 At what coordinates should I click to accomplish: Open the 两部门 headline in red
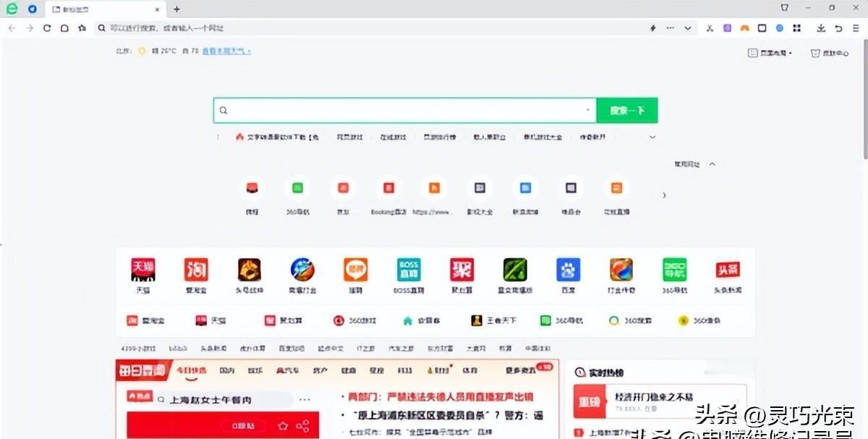[441, 397]
